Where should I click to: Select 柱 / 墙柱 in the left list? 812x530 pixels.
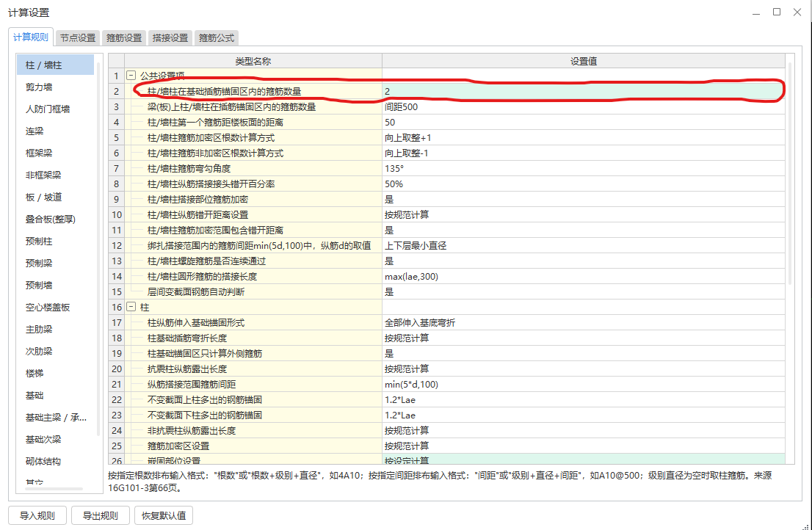tap(55, 65)
